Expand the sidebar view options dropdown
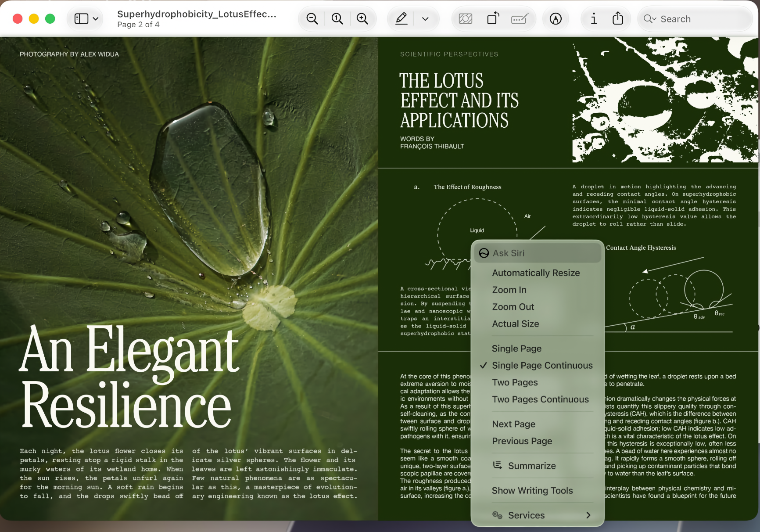The height and width of the screenshot is (532, 760). click(86, 19)
